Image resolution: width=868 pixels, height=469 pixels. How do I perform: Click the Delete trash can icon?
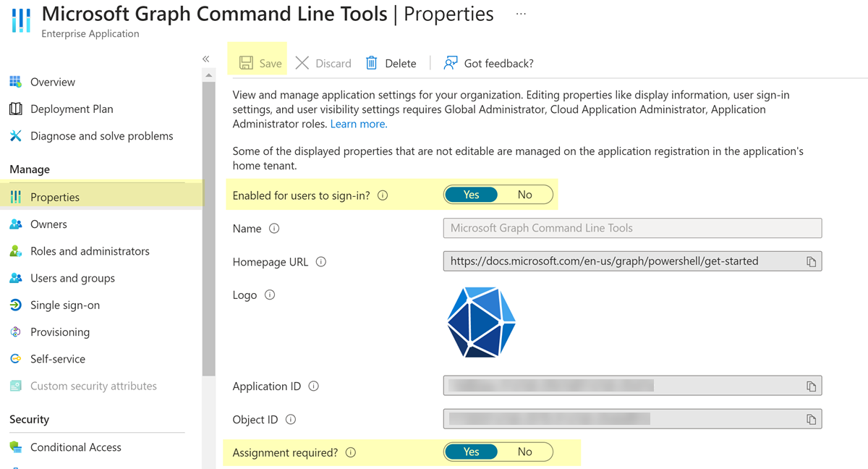(372, 63)
